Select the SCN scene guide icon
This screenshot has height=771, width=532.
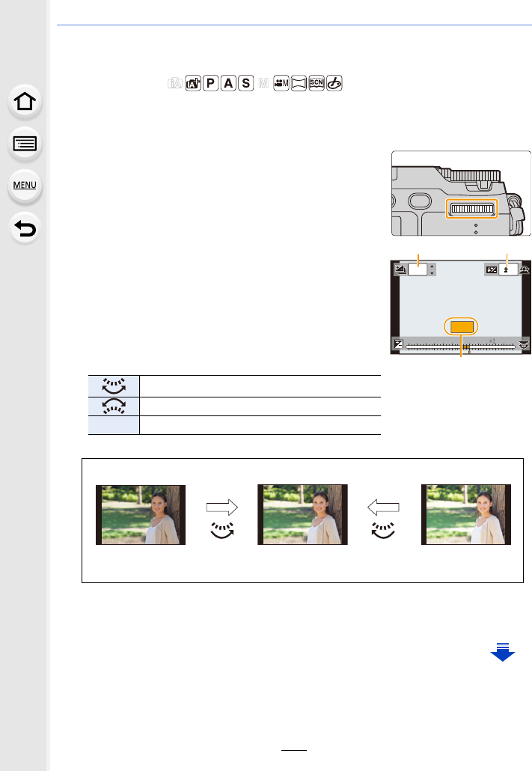(317, 83)
